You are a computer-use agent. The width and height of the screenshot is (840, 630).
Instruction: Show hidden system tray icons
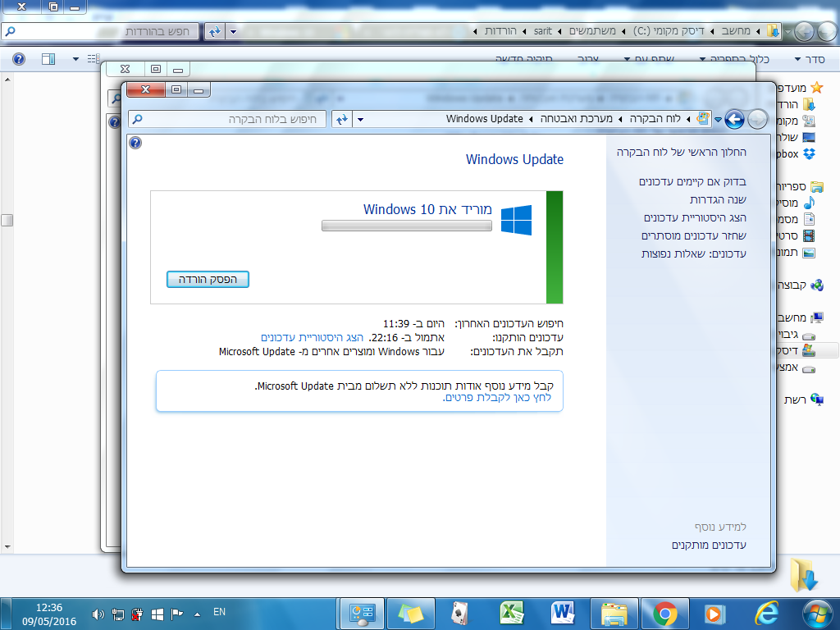(x=197, y=614)
